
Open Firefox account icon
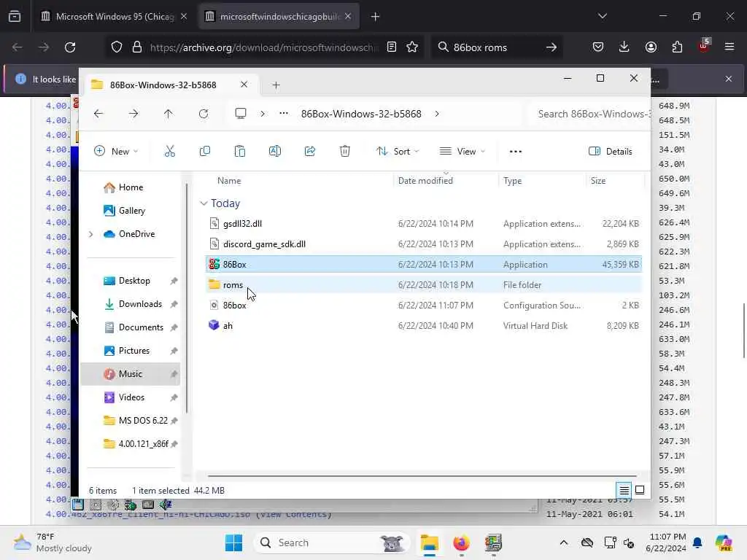[x=651, y=47]
